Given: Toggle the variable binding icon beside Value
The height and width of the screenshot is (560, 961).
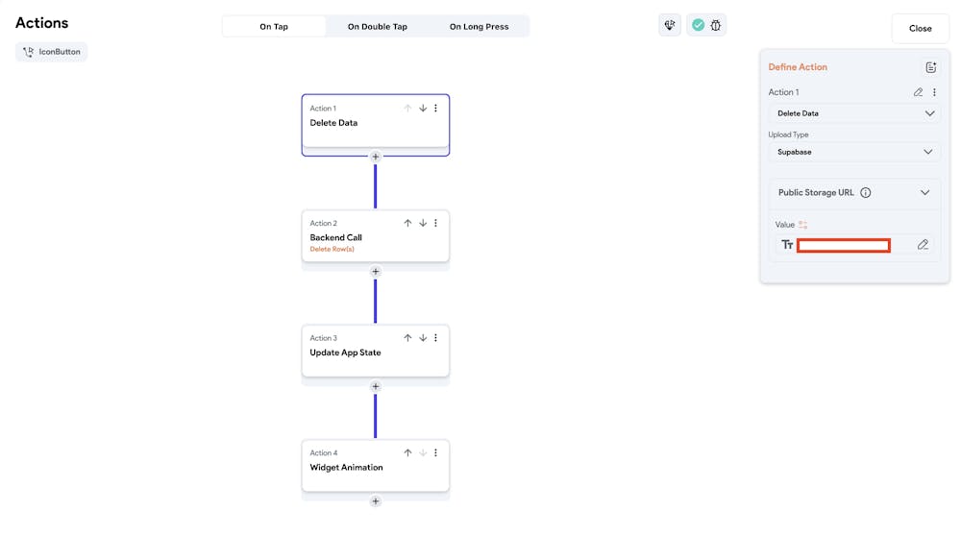Looking at the screenshot, I should tap(803, 225).
